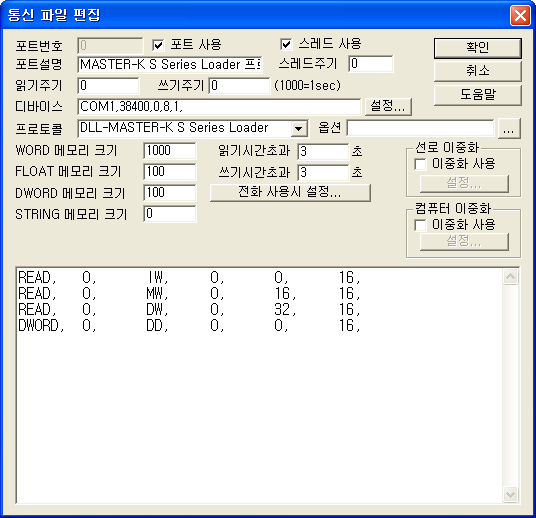The width and height of the screenshot is (536, 518).
Task: Open device 설정... button beside 디바이스
Action: [388, 106]
